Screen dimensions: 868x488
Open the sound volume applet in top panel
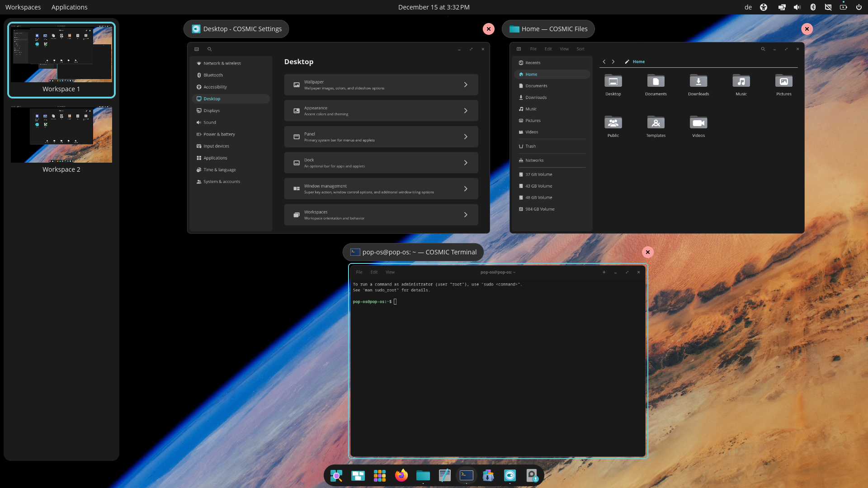(797, 7)
